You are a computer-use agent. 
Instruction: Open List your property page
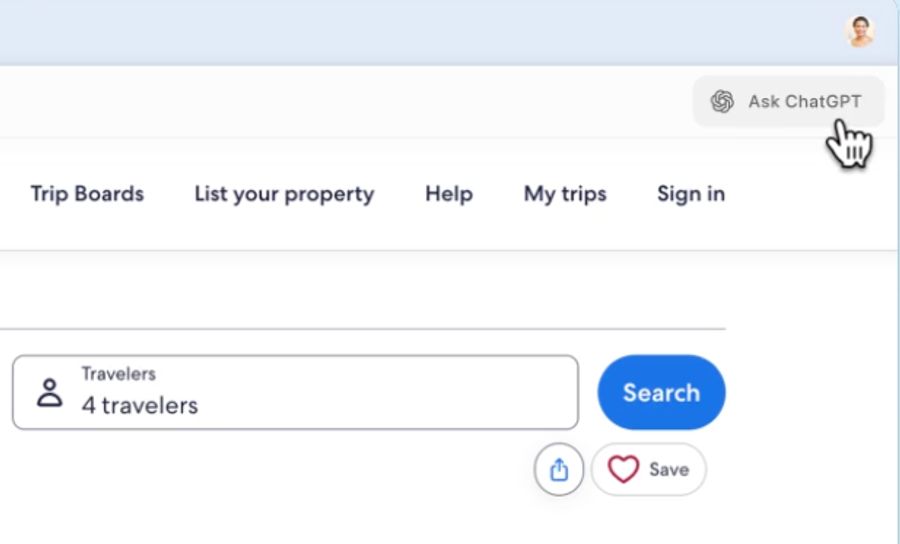(284, 194)
